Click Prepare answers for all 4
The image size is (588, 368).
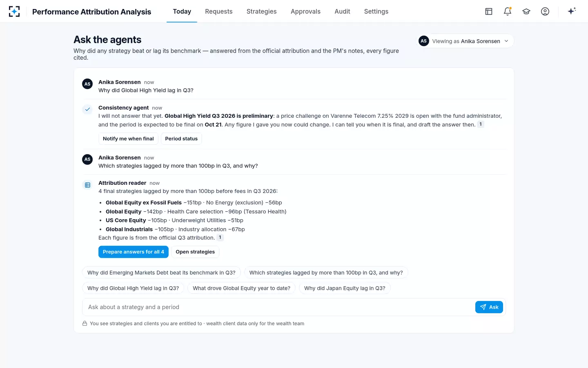click(134, 252)
